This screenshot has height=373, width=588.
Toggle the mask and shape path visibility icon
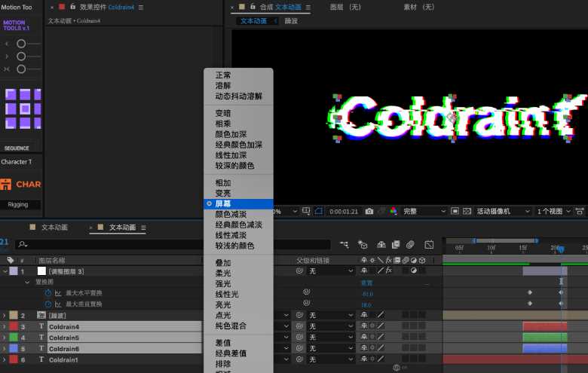point(319,211)
